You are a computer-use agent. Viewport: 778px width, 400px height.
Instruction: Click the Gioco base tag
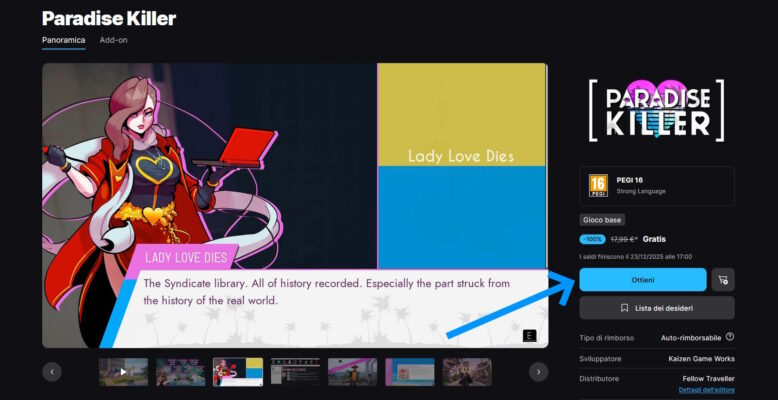(x=602, y=220)
